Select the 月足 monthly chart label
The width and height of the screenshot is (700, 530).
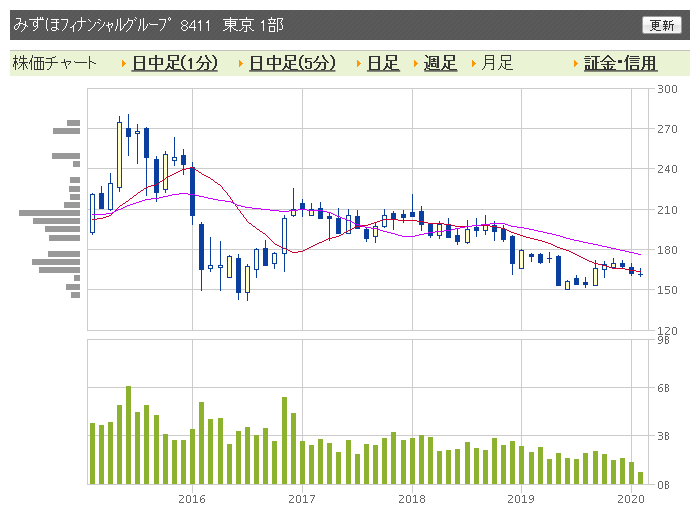pos(497,63)
